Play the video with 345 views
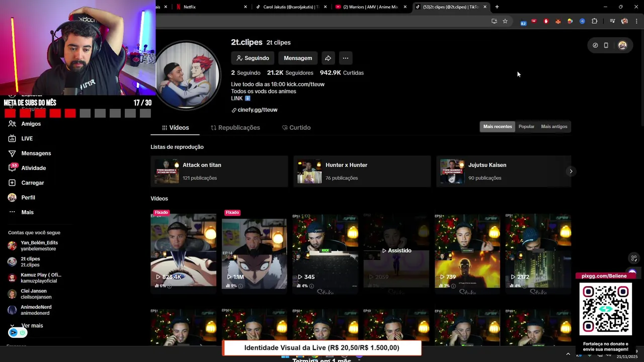 (x=326, y=251)
